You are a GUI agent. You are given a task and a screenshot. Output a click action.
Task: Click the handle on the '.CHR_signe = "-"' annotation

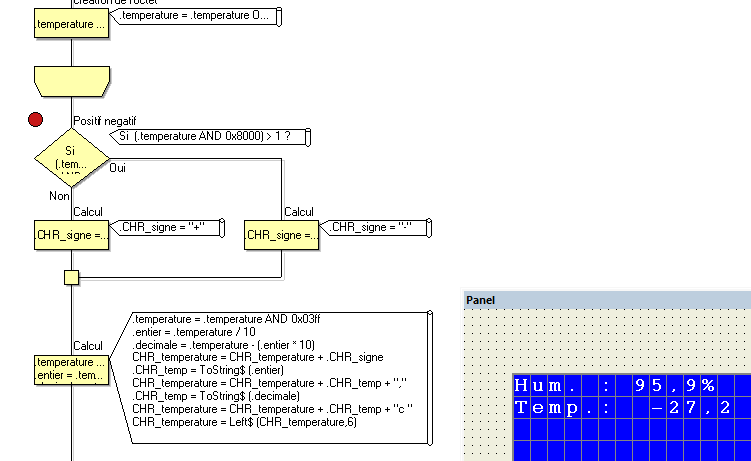click(429, 228)
